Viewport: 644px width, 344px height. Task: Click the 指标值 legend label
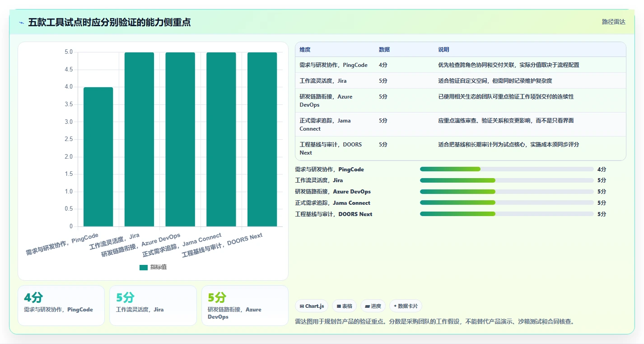pos(159,267)
